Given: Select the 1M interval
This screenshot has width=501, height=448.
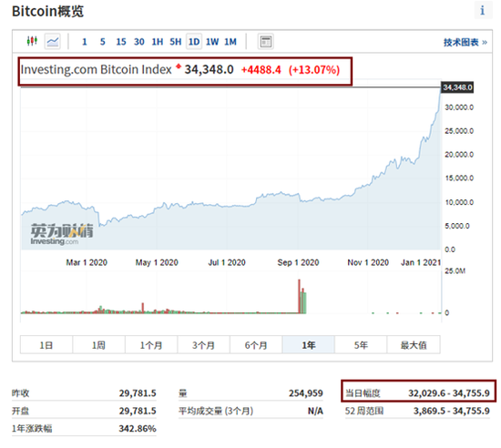Looking at the screenshot, I should click(x=230, y=42).
